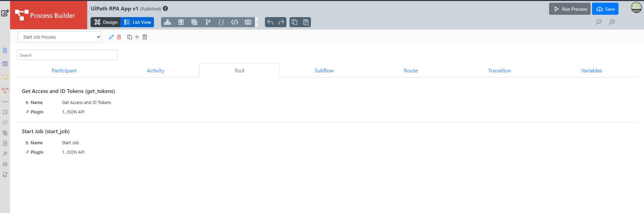Click the Name value 'Start Job'
644x213 pixels.
(x=70, y=143)
